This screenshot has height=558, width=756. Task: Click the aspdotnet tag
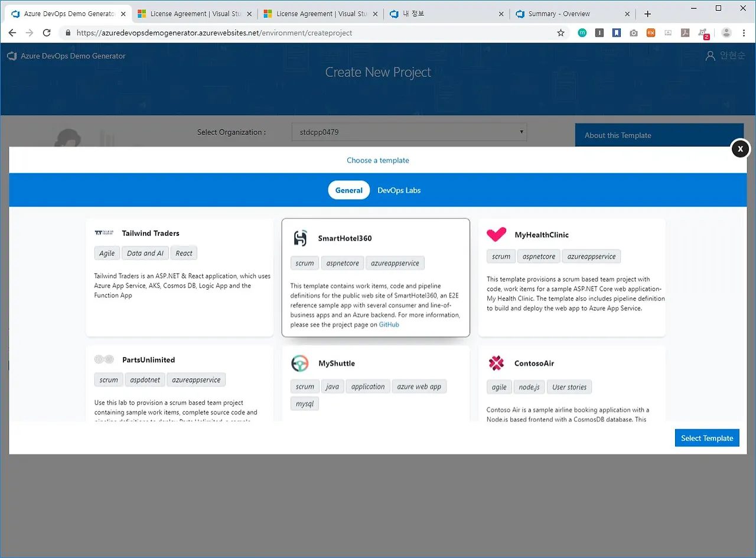point(145,380)
